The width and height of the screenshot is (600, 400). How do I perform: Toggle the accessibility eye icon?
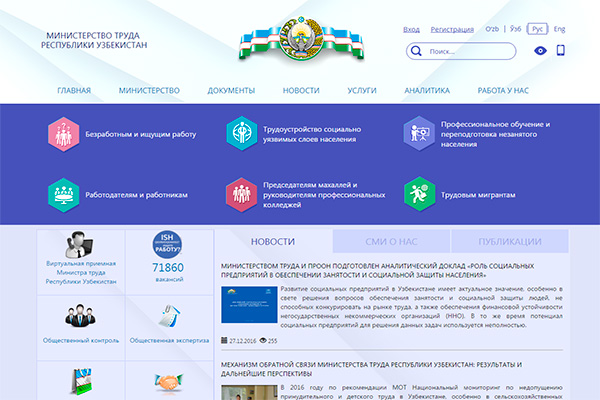(540, 51)
